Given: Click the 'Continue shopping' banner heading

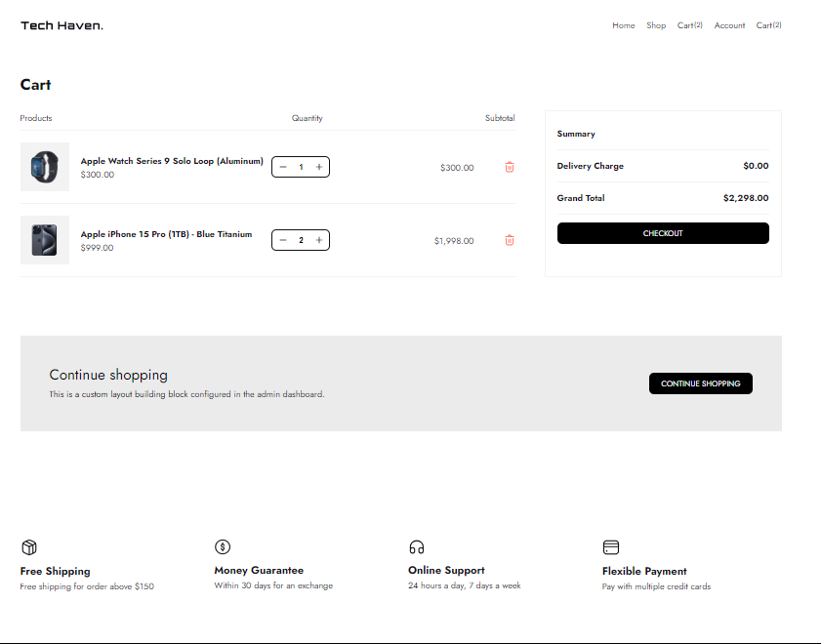Looking at the screenshot, I should tap(108, 375).
